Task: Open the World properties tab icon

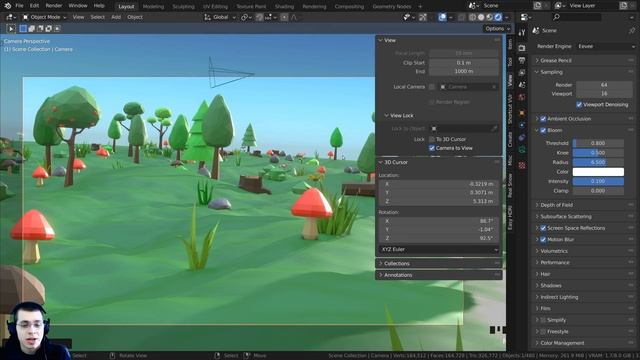Action: coord(522,97)
